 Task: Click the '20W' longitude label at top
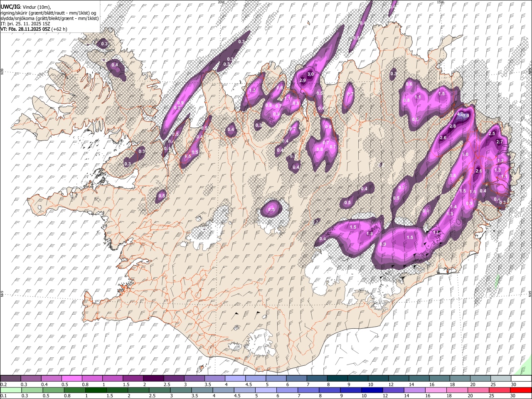221,2
